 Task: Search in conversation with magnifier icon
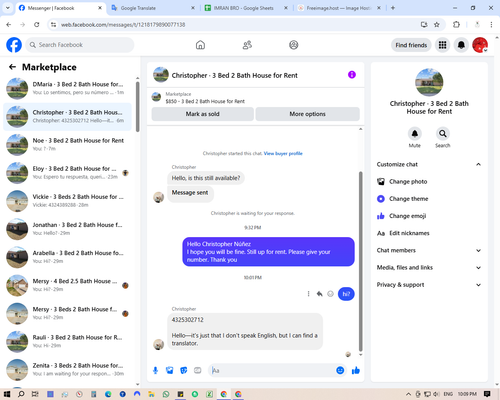[x=443, y=134]
